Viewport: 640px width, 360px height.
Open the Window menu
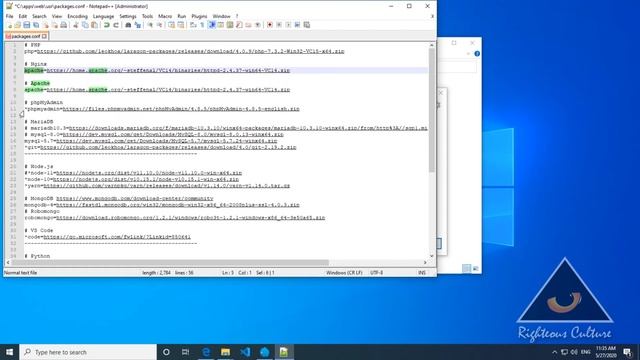(222, 16)
